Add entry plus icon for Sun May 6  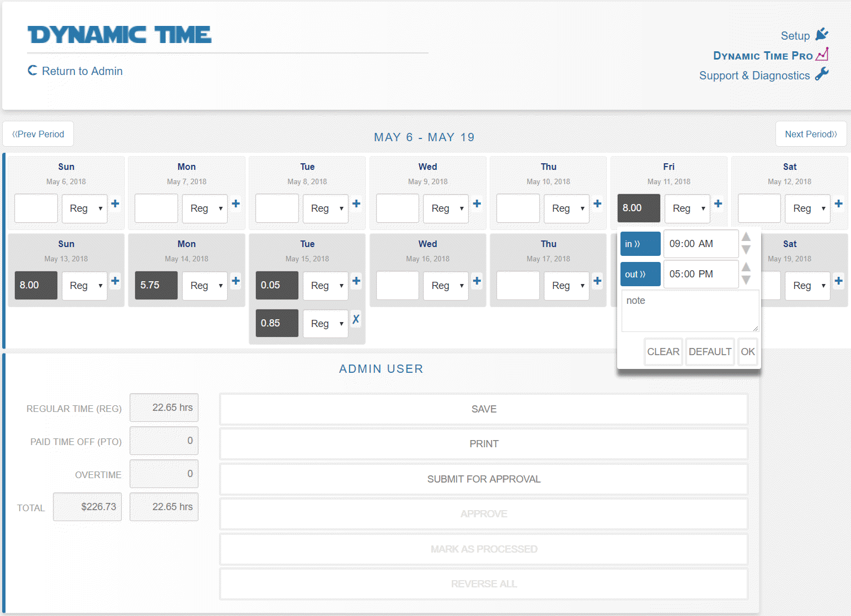tap(115, 203)
